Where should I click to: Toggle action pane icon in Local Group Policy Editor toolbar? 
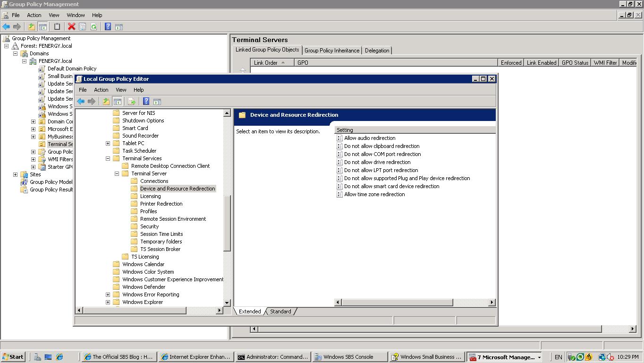pos(157,102)
